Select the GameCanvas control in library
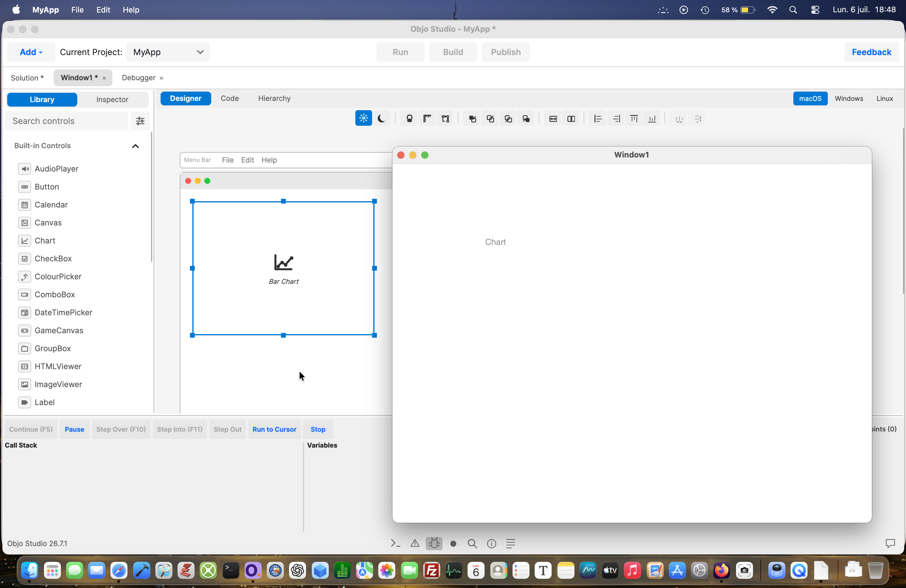Screen dimensions: 906x588 pos(59,331)
